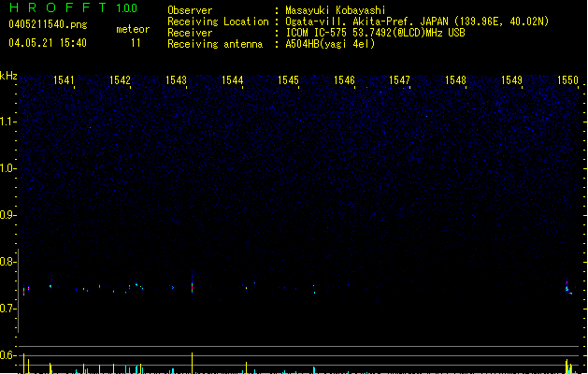Click the kHz axis unit label
This screenshot has width=588, height=374.
[x=8, y=76]
